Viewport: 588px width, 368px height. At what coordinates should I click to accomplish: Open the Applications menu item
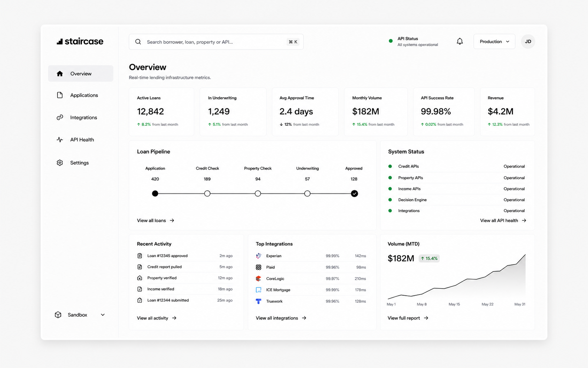point(81,95)
